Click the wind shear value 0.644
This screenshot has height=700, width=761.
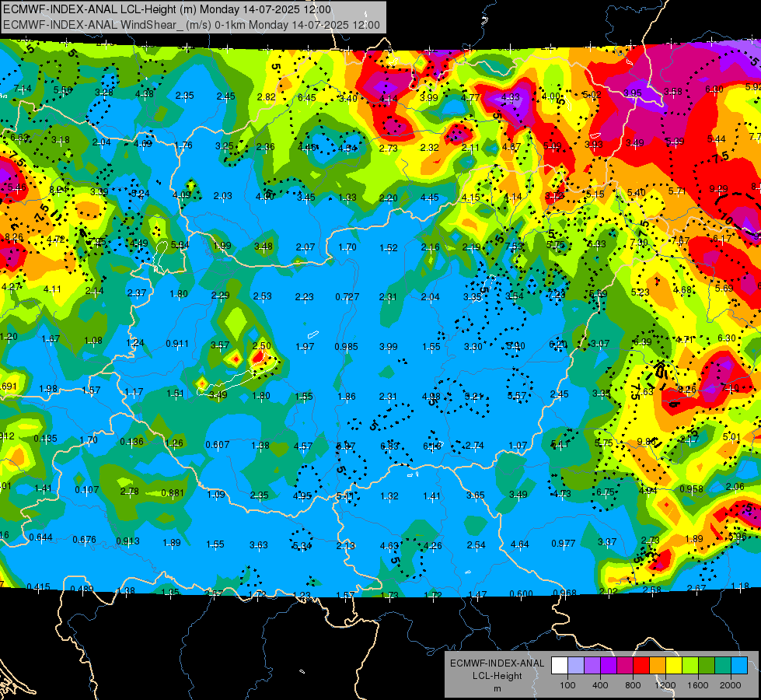(40, 537)
